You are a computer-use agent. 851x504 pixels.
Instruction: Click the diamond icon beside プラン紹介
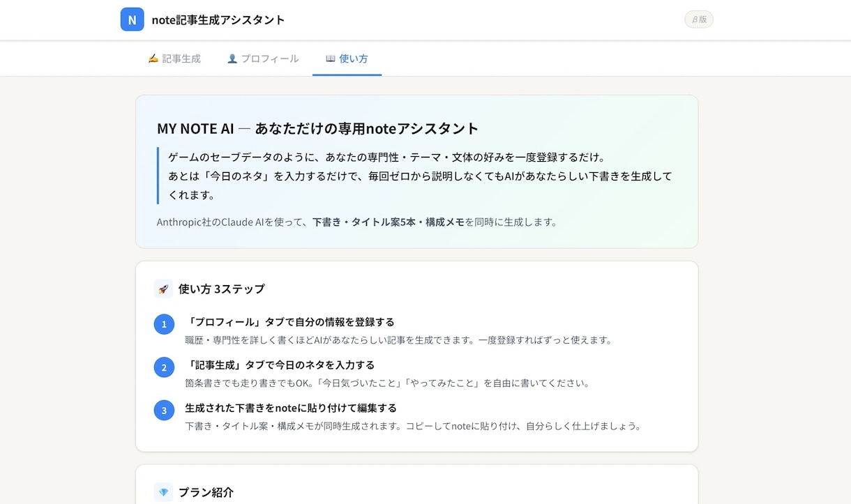coord(163,492)
